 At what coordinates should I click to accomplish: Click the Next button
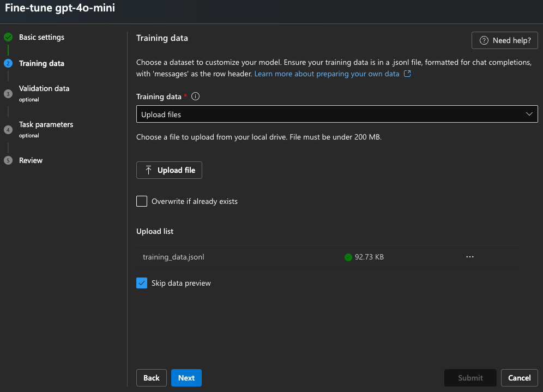[186, 378]
